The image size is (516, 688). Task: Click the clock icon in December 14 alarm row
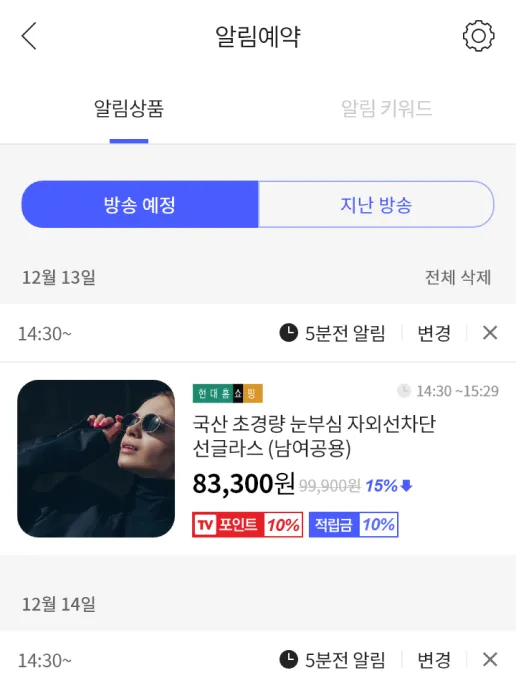tap(289, 659)
